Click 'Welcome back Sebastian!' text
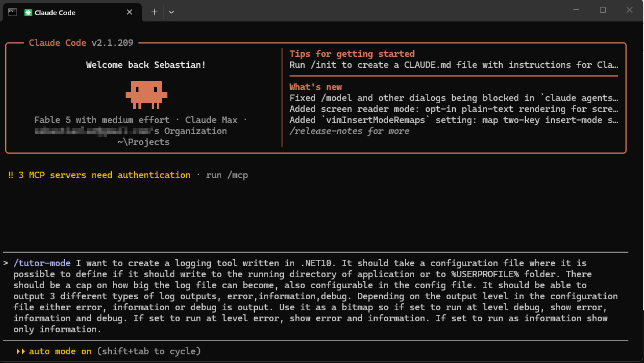Image resolution: width=644 pixels, height=363 pixels. (146, 65)
